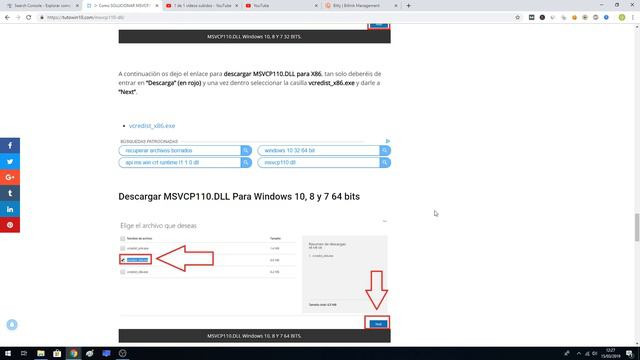The width and height of the screenshot is (640, 360).
Task: Search for 'windows 10 32 64 bit' magnifier icon
Action: [x=385, y=151]
